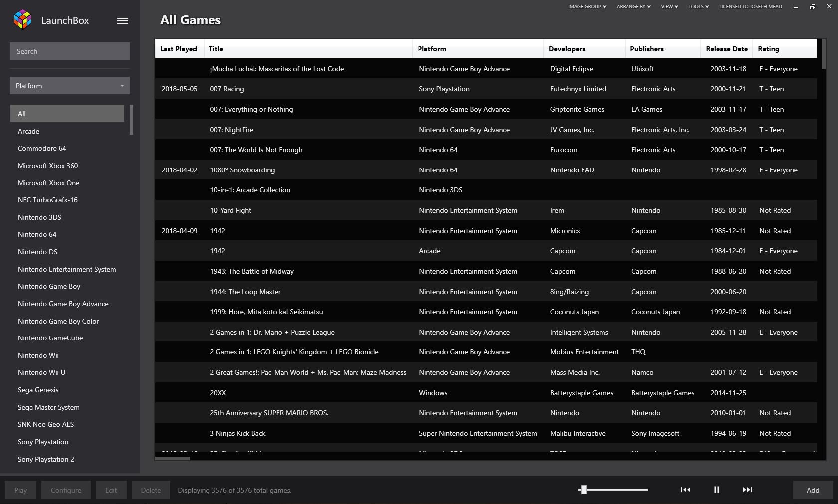Sort by Platform column header
The height and width of the screenshot is (504, 838).
478,49
